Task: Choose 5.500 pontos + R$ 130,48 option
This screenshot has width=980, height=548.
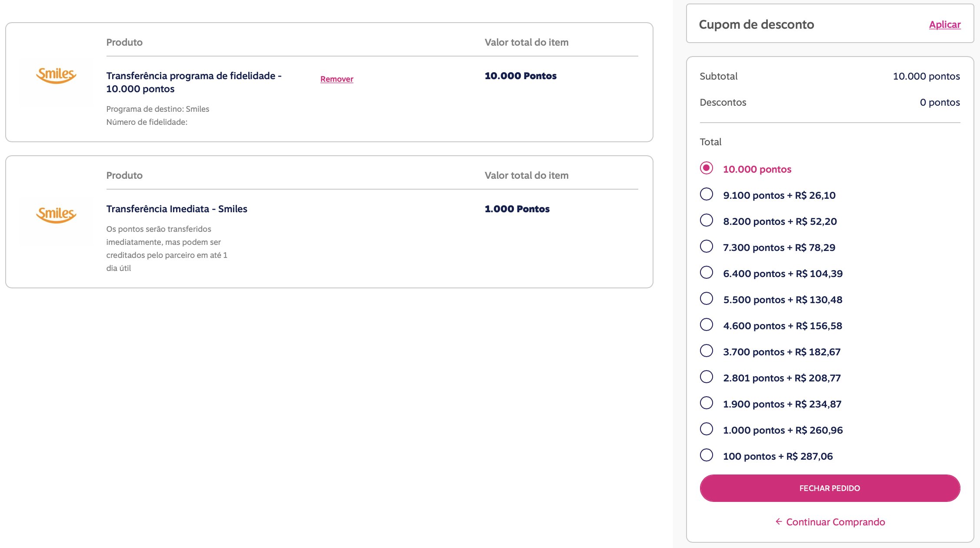Action: tap(707, 299)
